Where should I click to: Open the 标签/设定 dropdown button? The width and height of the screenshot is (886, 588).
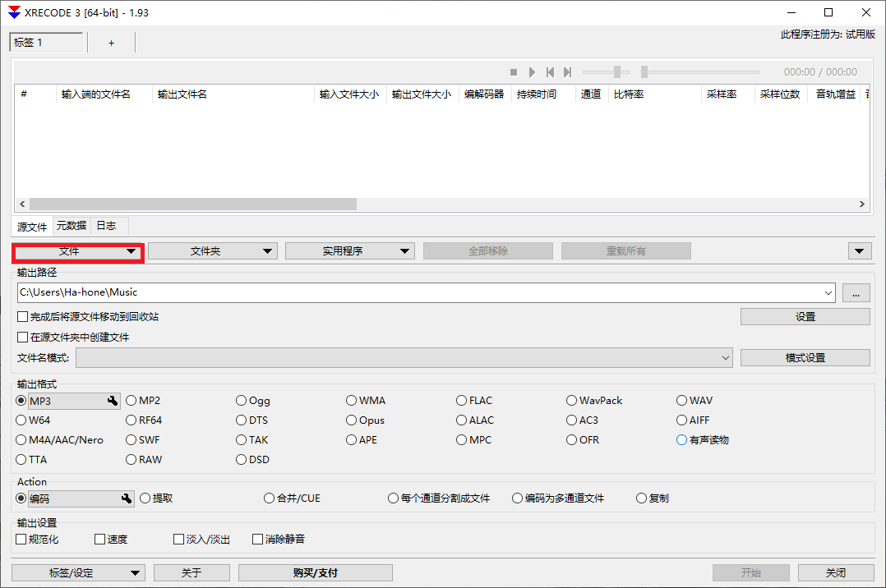pos(79,572)
